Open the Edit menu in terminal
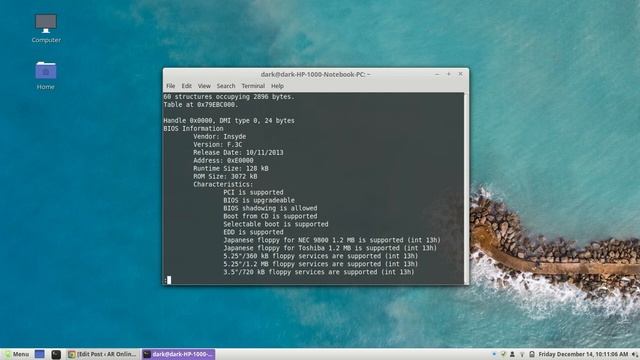The height and width of the screenshot is (360, 640). pyautogui.click(x=187, y=86)
